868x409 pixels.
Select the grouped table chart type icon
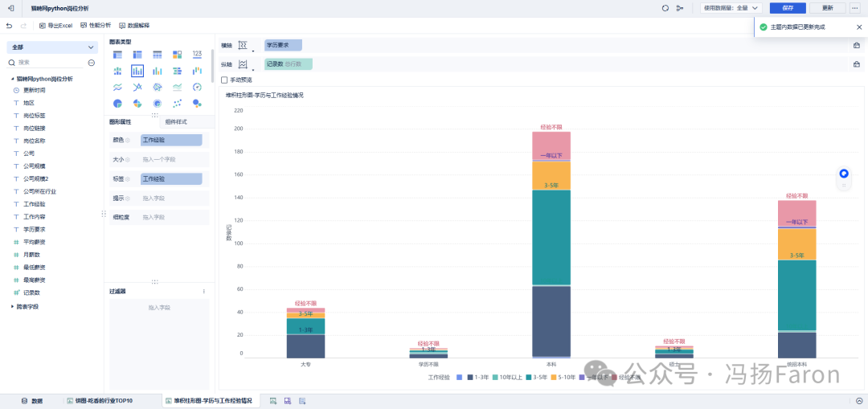[x=117, y=54]
